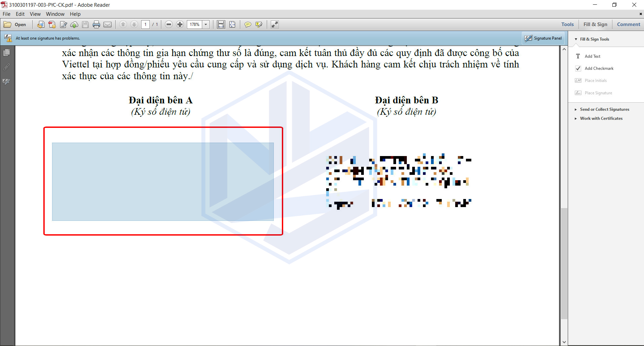Open the View menu
Screen dimensions: 644x346
[x=35, y=14]
